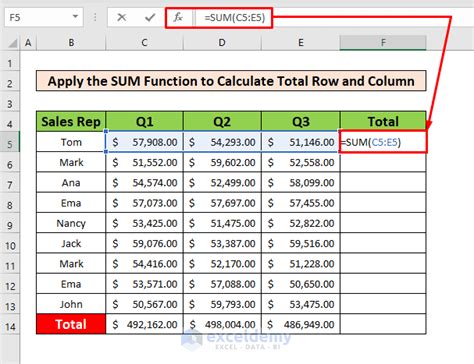Select column F header
The height and width of the screenshot is (364, 474).
click(x=383, y=43)
